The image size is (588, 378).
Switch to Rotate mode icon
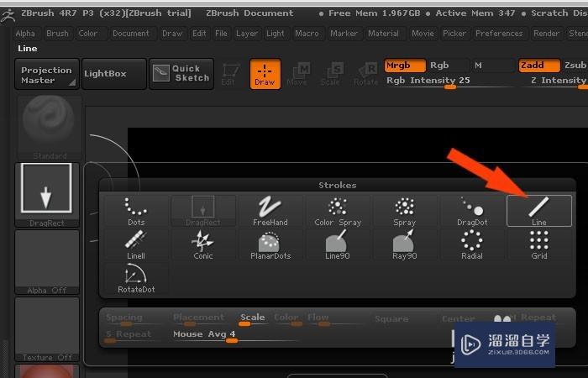(365, 74)
